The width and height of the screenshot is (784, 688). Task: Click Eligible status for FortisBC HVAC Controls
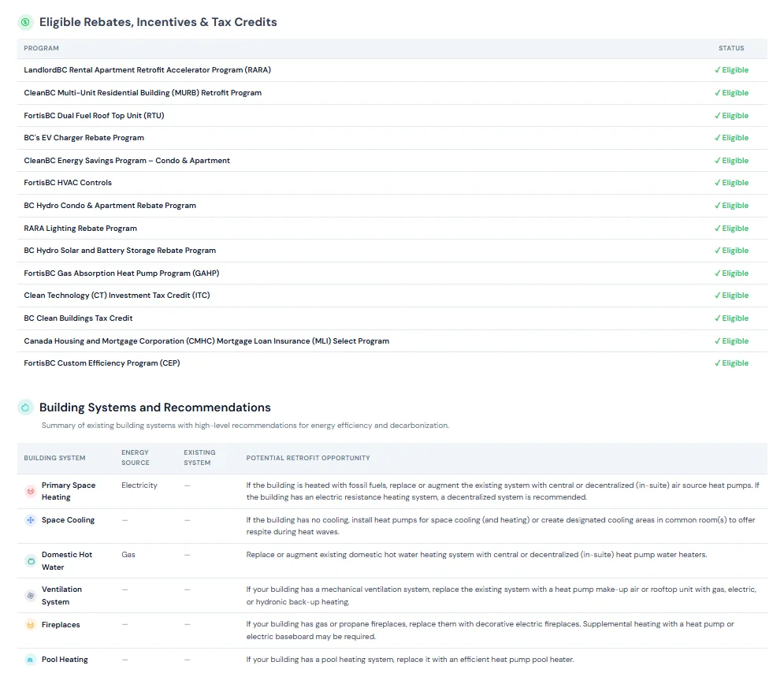731,183
